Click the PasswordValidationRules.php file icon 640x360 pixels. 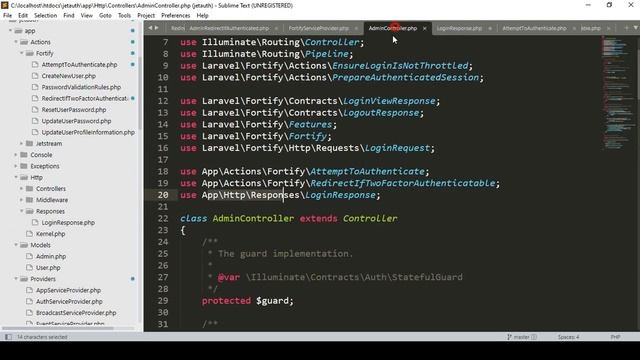[x=35, y=87]
